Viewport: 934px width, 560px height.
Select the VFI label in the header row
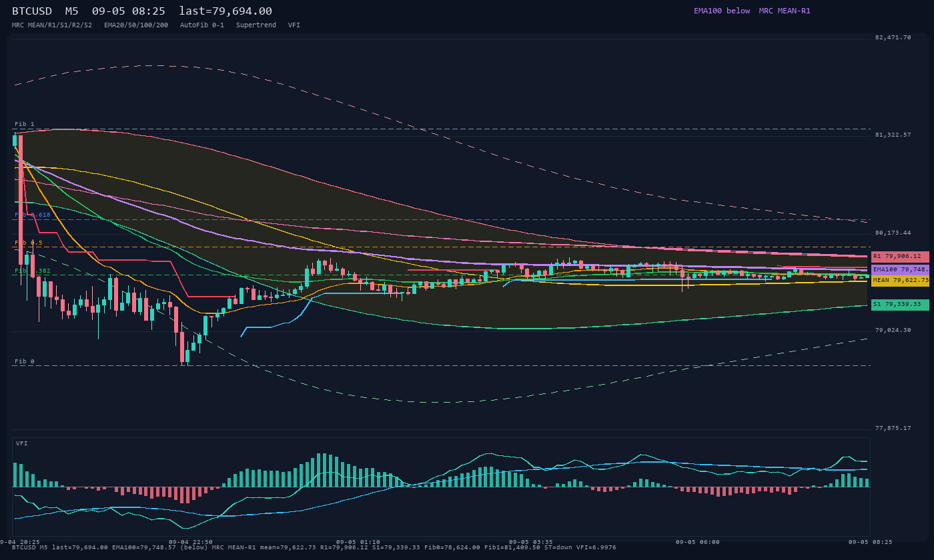coord(294,25)
